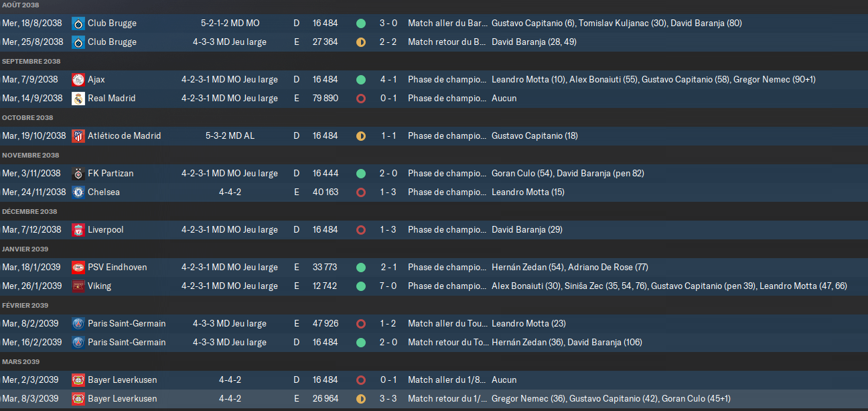Viewport: 868px width, 411px height.
Task: Open the 3 - 3 Leverkusen score
Action: click(388, 398)
